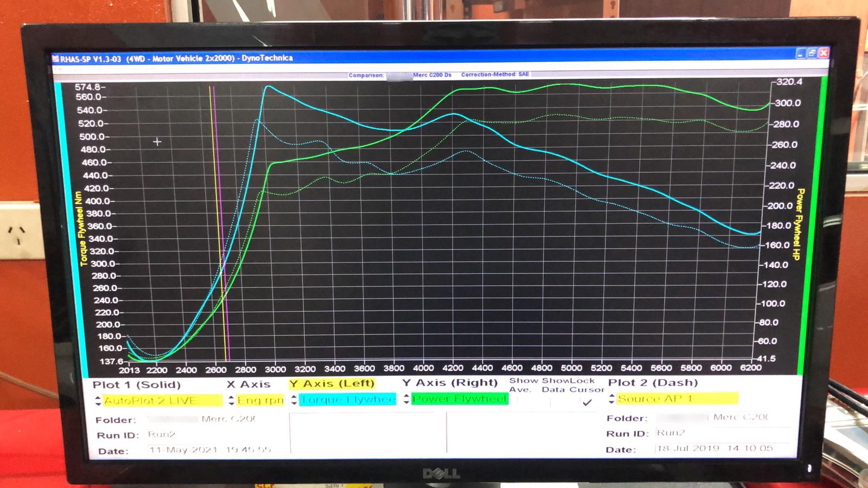Click the 'Correction-Method: SAE' text
This screenshot has height=488, width=868.
pos(495,74)
